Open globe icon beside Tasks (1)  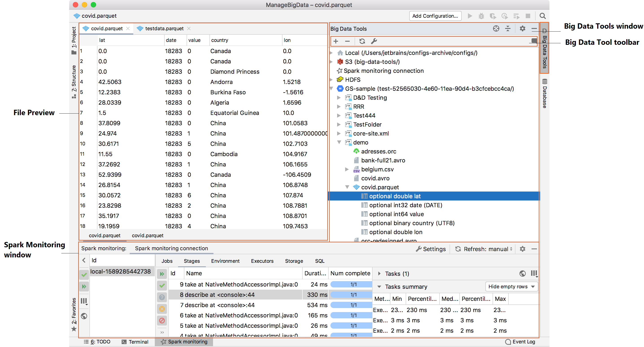pos(522,273)
